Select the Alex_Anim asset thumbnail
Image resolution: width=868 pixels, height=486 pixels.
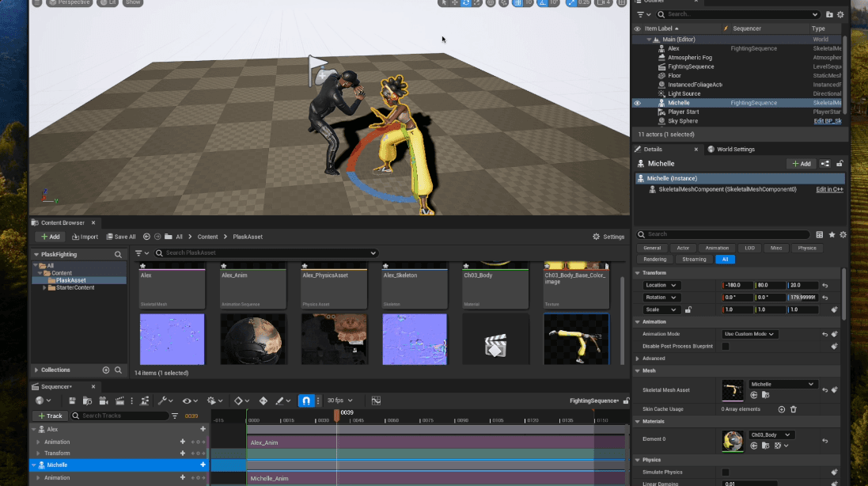point(252,287)
